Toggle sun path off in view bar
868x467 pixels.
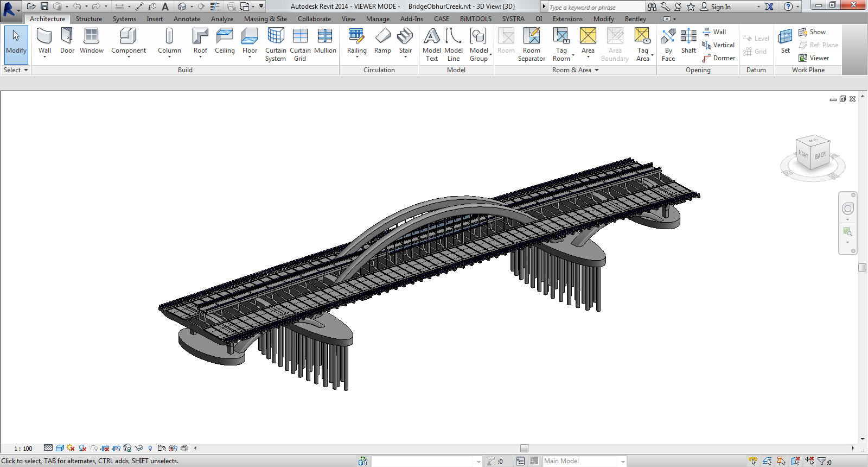[x=71, y=448]
